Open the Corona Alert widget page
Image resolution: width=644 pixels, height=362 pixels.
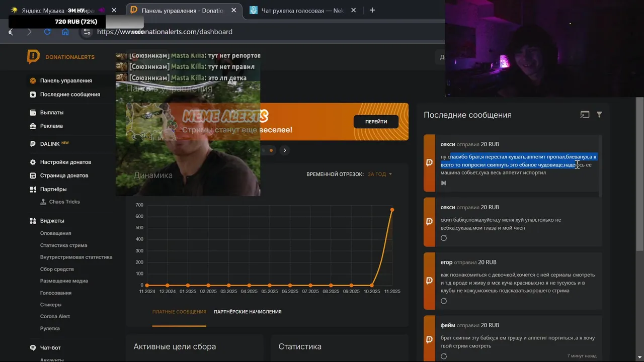55,316
